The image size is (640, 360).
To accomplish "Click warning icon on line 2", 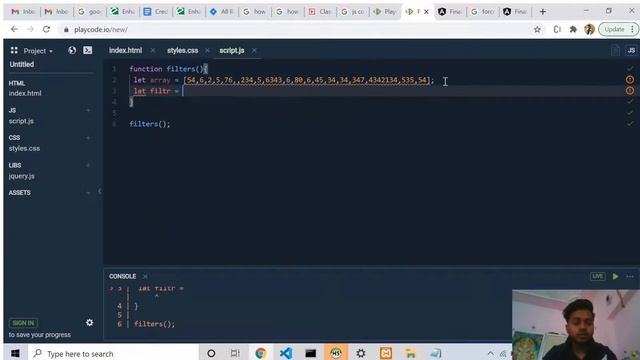I will tap(630, 80).
